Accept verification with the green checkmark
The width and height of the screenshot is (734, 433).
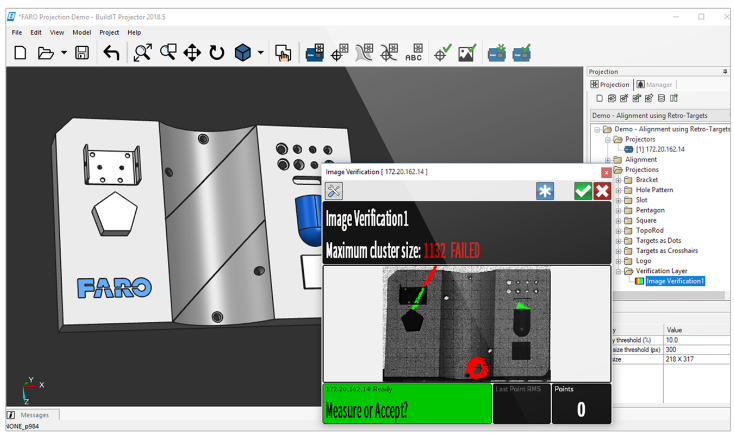(582, 190)
